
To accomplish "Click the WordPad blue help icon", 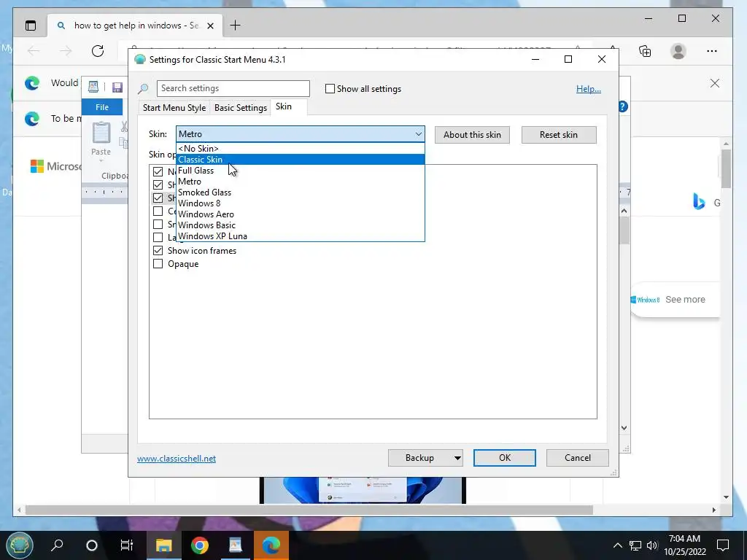I will tap(622, 106).
